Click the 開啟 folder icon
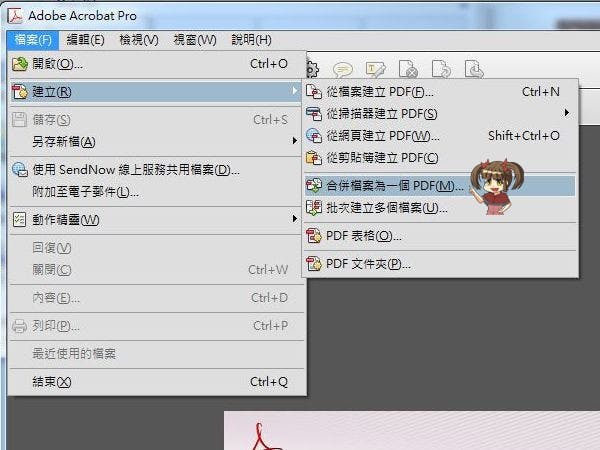600x450 pixels. [20, 64]
